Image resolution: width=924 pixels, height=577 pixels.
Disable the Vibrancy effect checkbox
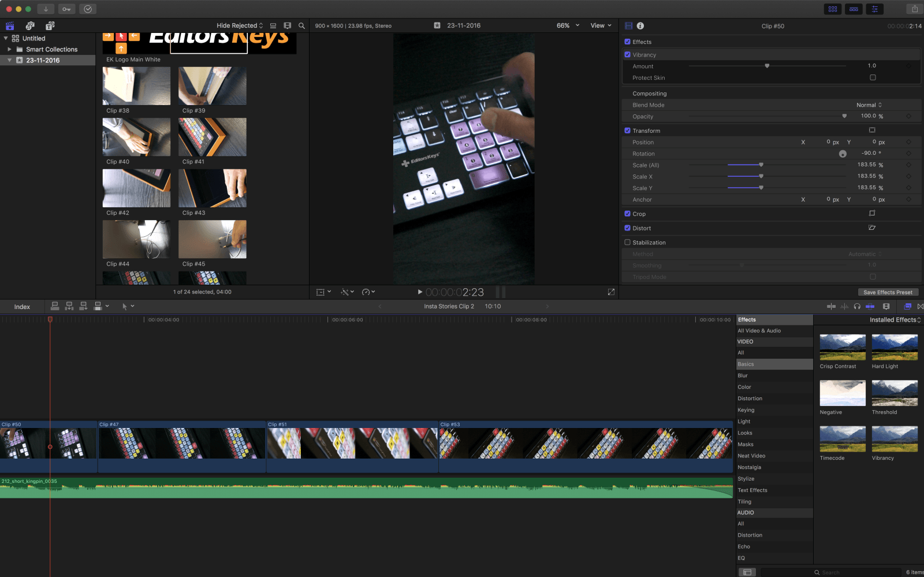click(628, 55)
